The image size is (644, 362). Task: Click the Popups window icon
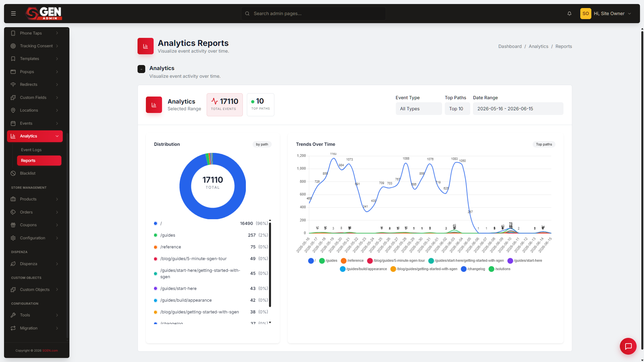(x=13, y=72)
